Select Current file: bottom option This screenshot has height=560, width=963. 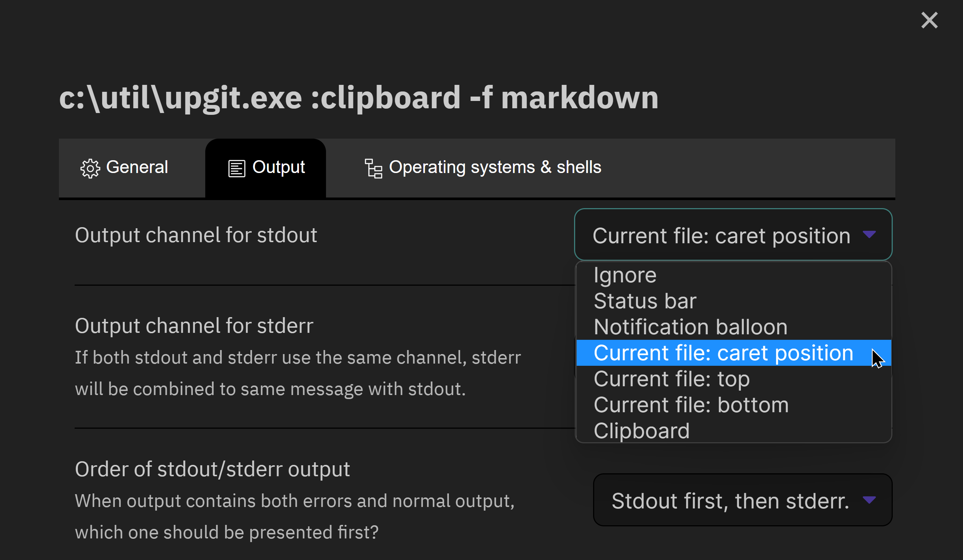pyautogui.click(x=734, y=405)
